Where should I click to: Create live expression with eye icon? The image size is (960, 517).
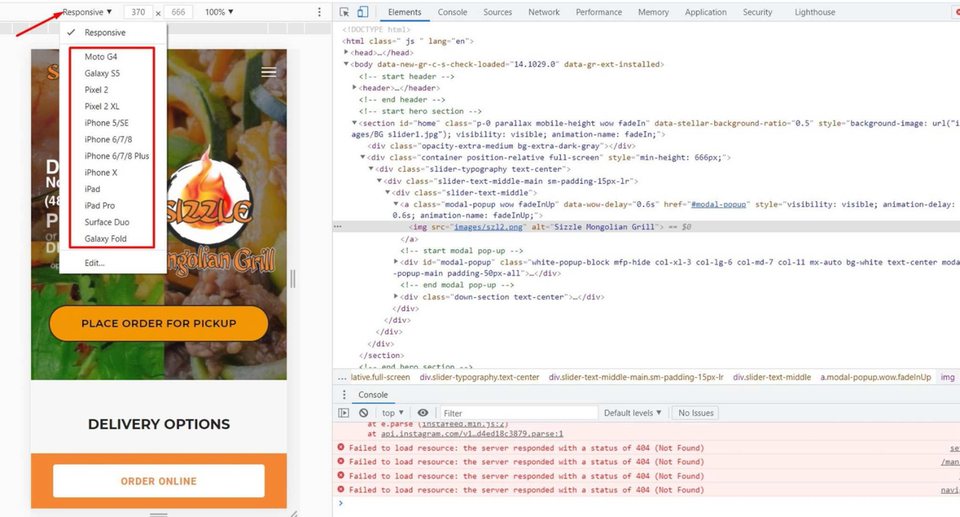click(x=422, y=413)
